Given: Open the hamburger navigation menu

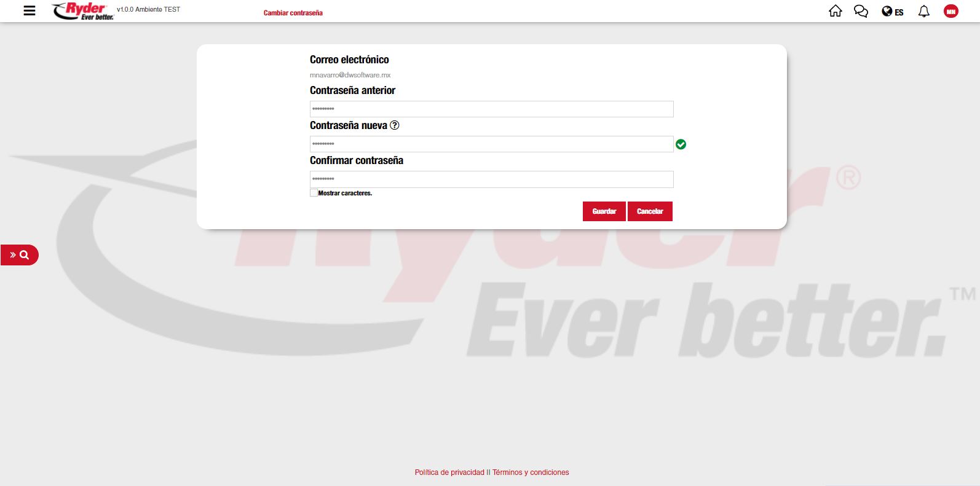Looking at the screenshot, I should click(x=29, y=10).
